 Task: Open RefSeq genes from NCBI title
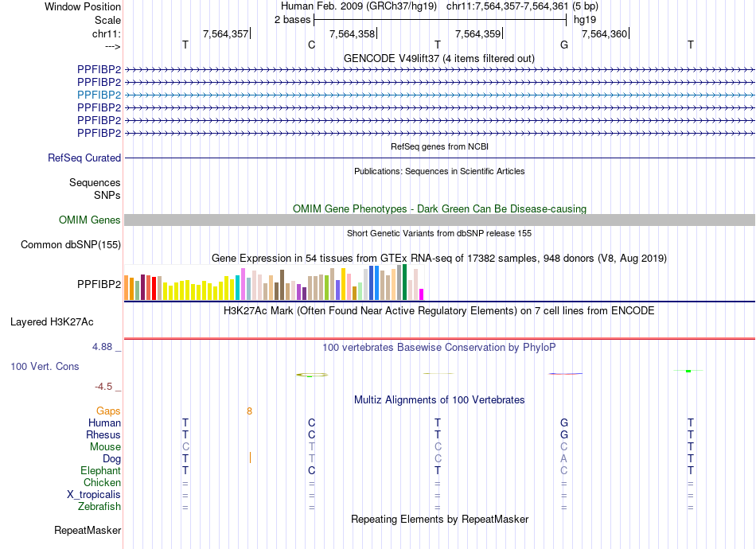coord(439,146)
